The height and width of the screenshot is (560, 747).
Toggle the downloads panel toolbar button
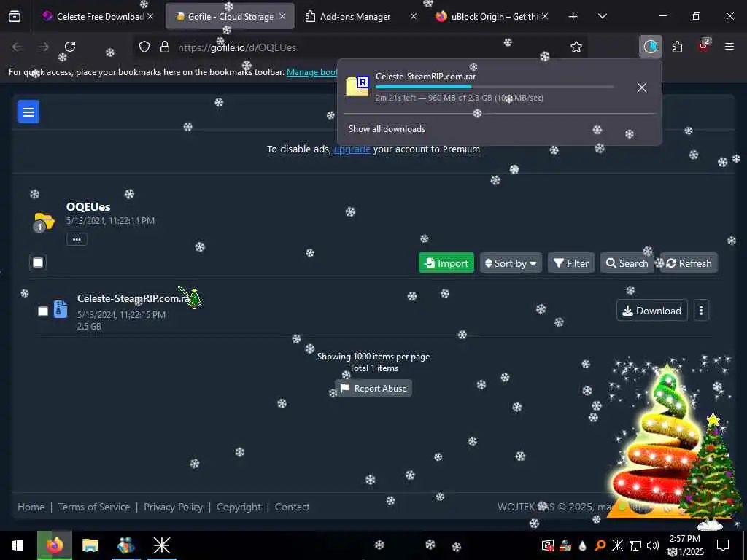(650, 47)
